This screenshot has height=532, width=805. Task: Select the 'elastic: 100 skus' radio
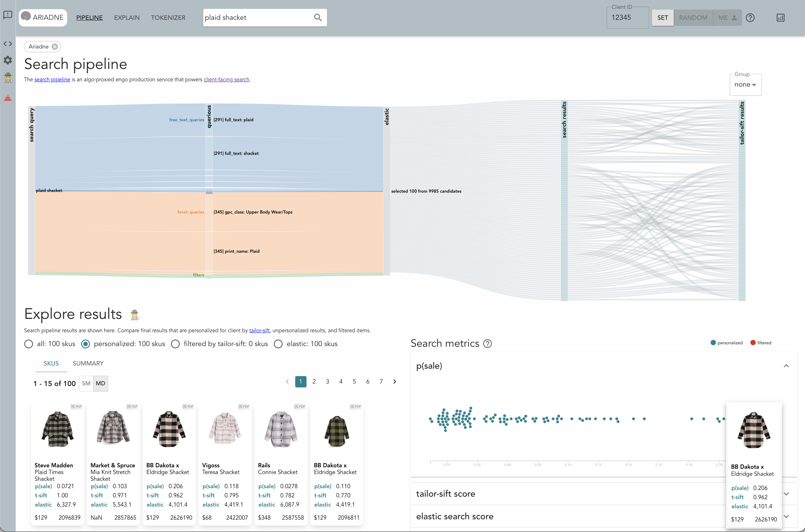(278, 344)
